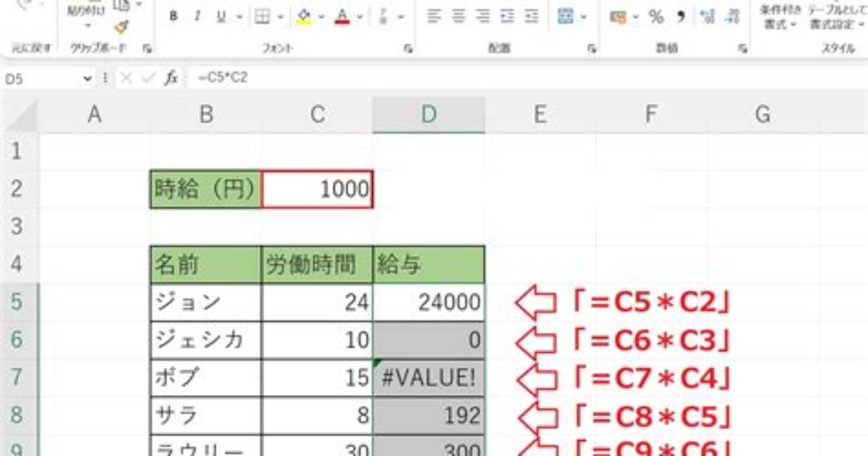Click the formula bar showing =C5*C2
Viewport: 868px width, 456px height.
526,78
